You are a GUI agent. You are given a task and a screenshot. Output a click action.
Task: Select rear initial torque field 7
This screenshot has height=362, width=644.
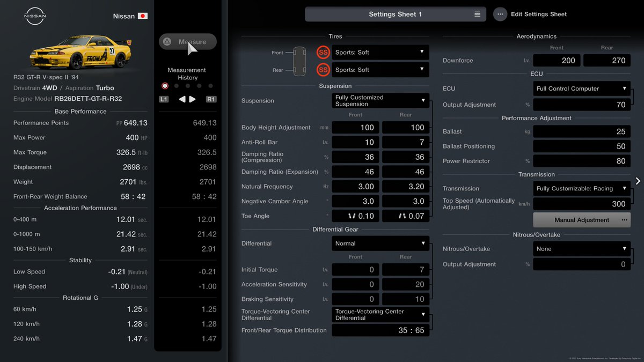[406, 270]
